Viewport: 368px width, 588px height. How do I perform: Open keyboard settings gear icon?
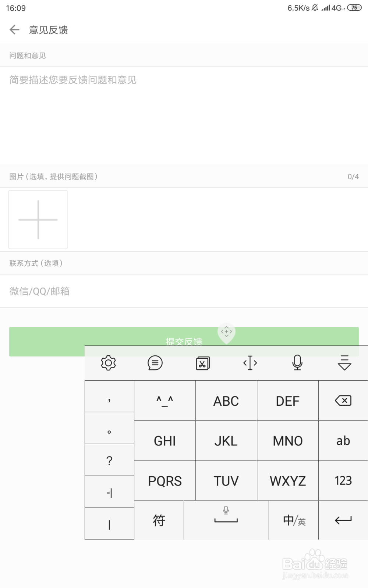[x=108, y=363]
